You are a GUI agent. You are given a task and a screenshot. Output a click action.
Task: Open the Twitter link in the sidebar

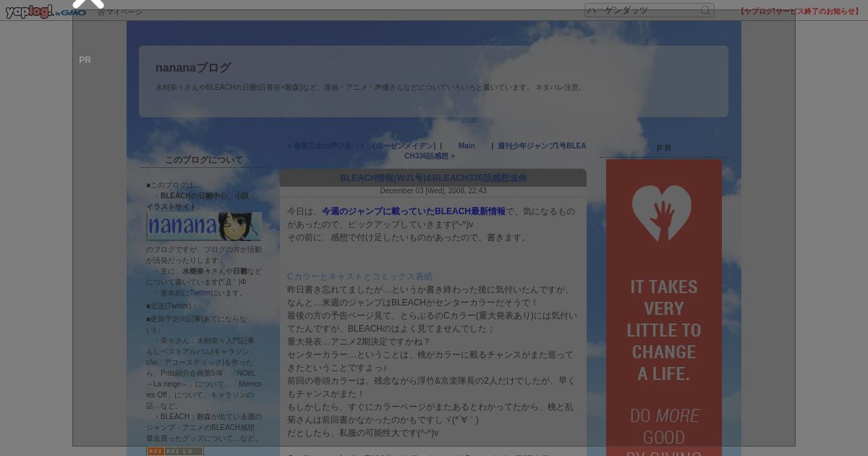tap(200, 292)
